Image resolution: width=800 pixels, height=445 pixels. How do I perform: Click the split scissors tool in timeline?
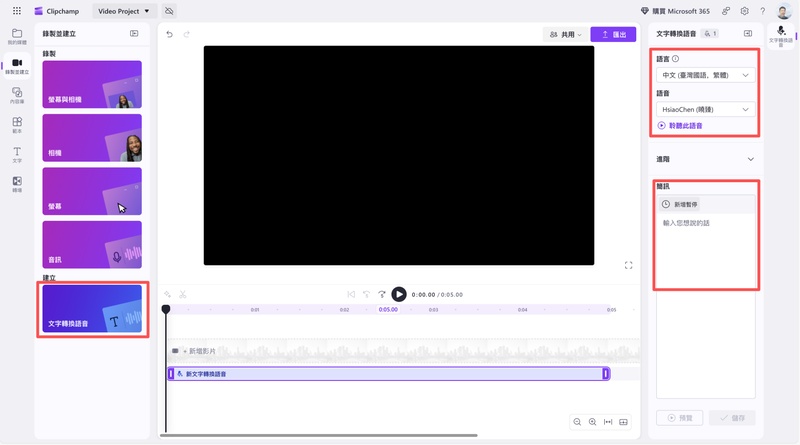point(184,294)
